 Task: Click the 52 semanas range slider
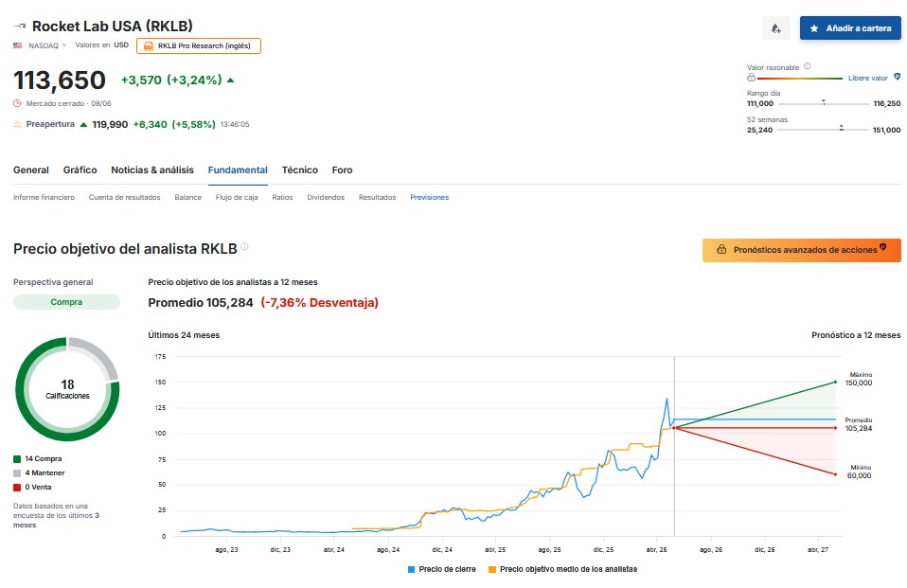coord(823,129)
